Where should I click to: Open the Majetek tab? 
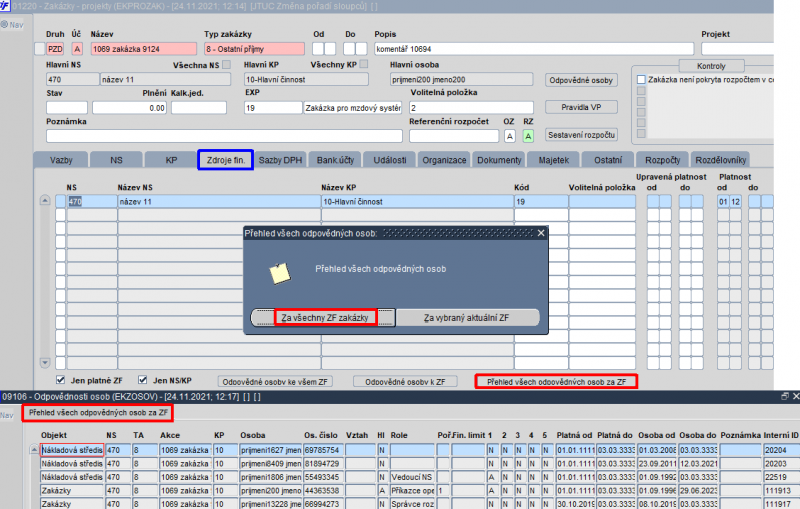(554, 160)
